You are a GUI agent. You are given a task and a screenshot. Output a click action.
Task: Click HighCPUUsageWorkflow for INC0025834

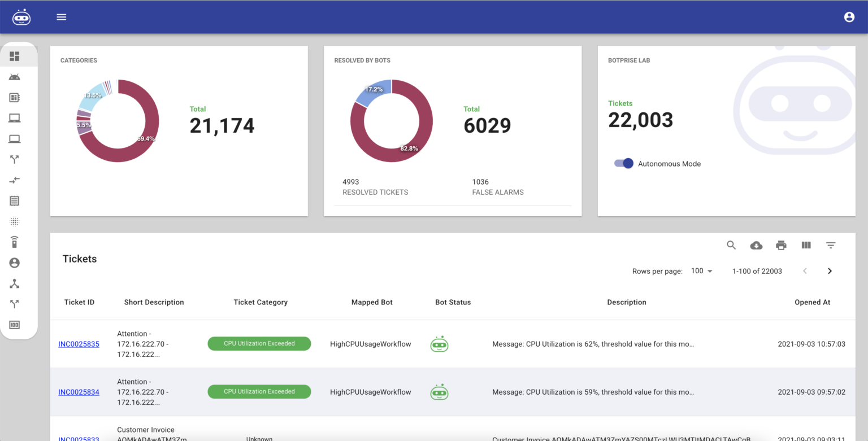click(x=371, y=392)
